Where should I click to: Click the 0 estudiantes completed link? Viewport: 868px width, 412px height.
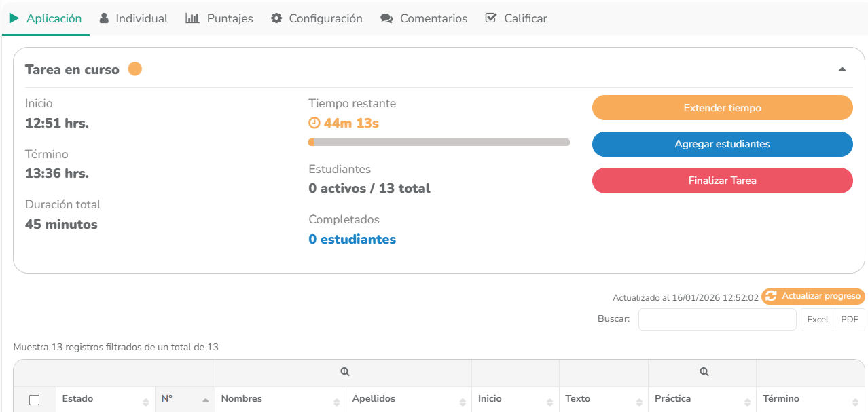pyautogui.click(x=352, y=239)
